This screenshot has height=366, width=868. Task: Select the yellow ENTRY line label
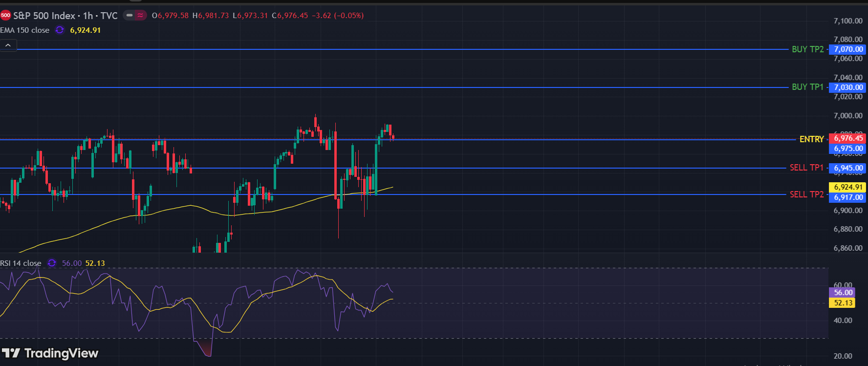pos(811,139)
